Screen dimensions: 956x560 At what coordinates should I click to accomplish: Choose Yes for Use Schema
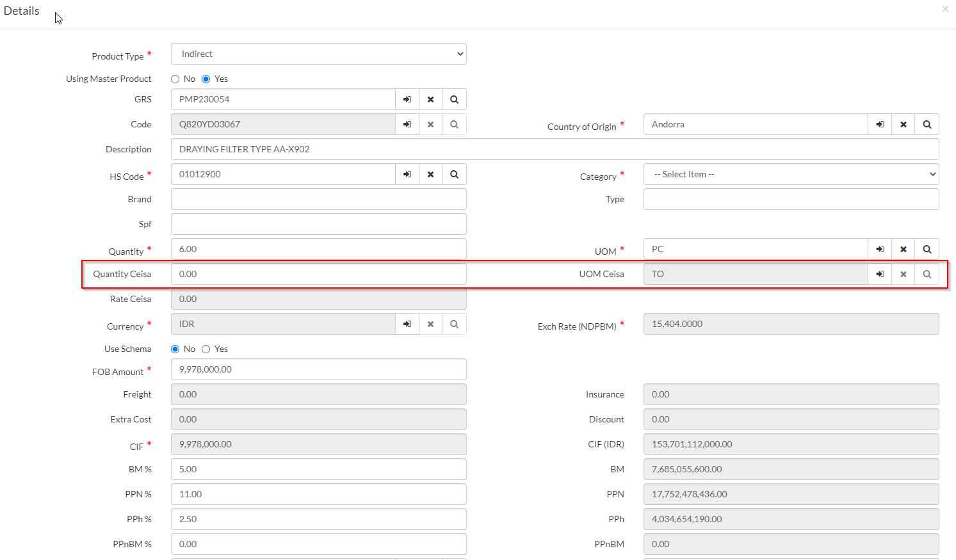pos(206,349)
